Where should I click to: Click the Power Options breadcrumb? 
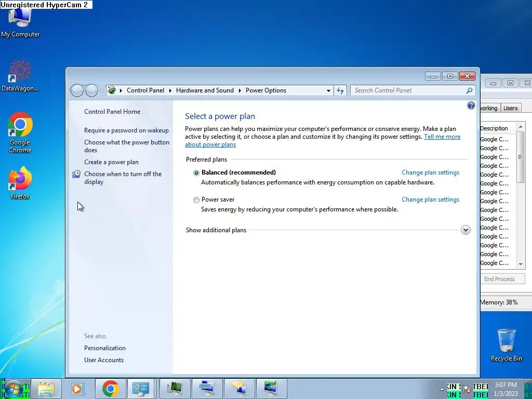pyautogui.click(x=266, y=90)
